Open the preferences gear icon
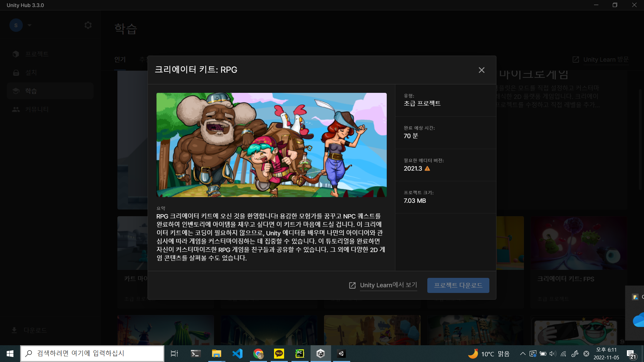The image size is (644, 362). click(88, 25)
